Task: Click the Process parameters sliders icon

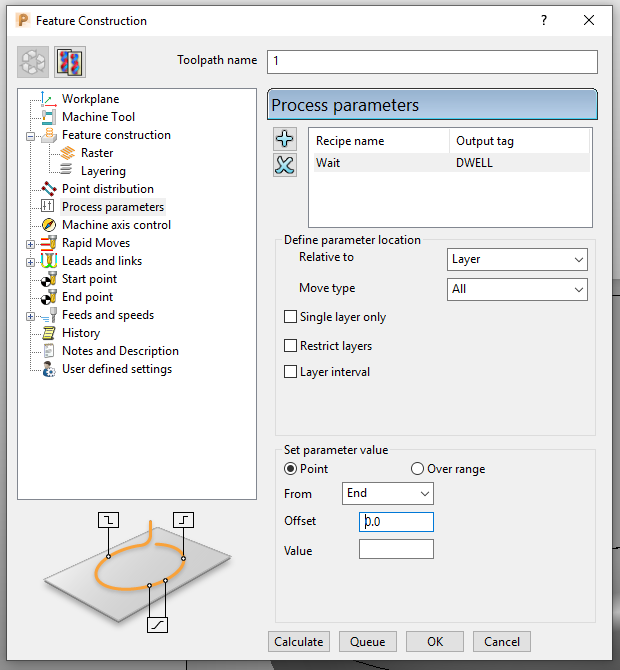Action: (x=47, y=206)
